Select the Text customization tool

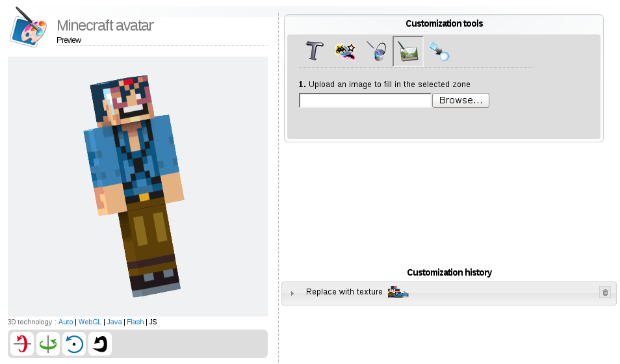(315, 51)
